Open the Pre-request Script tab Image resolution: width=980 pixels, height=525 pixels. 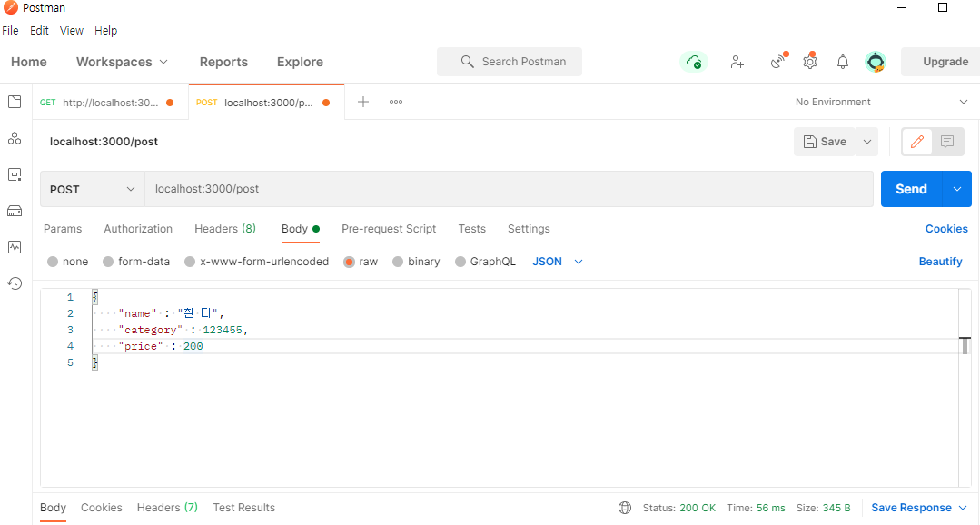(x=389, y=229)
